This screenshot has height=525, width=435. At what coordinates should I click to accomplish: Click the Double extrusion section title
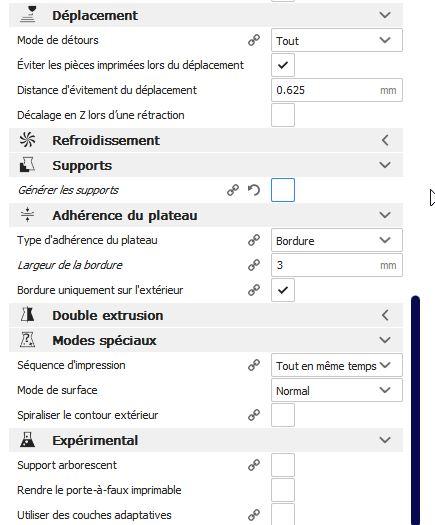[x=107, y=315]
